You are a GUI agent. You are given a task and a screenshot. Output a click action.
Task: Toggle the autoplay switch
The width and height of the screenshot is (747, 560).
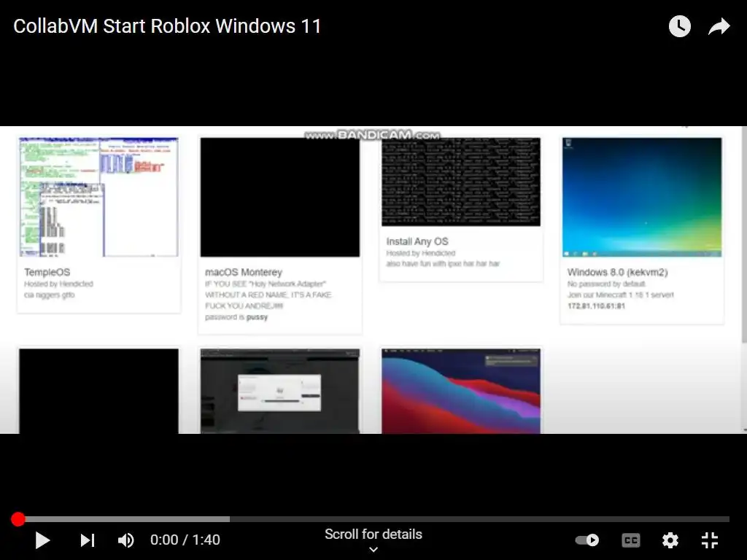(x=587, y=540)
